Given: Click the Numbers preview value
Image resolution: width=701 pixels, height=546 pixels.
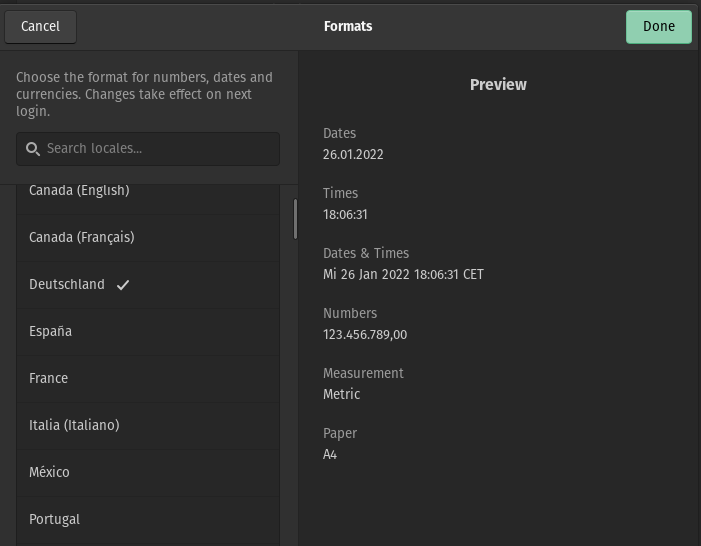Looking at the screenshot, I should click(x=365, y=335).
